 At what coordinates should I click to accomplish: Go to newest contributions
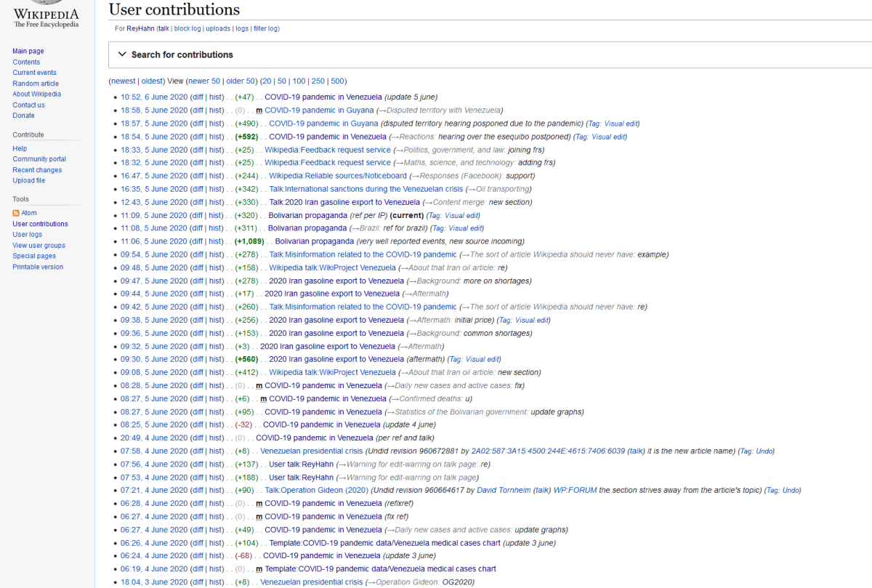click(123, 81)
